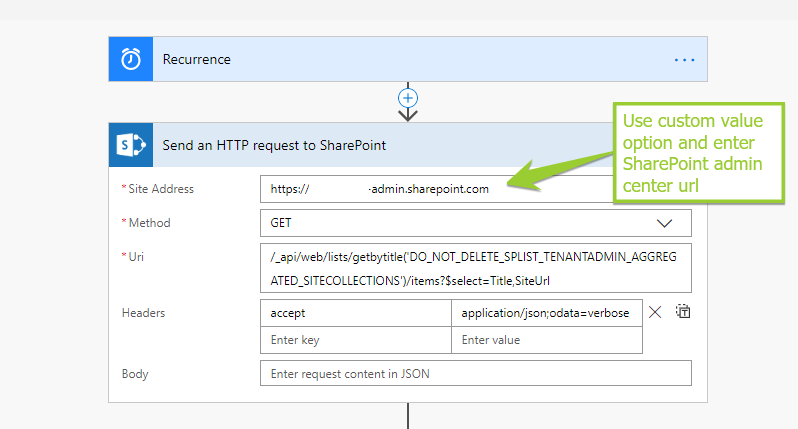Click the Site Address label

160,189
